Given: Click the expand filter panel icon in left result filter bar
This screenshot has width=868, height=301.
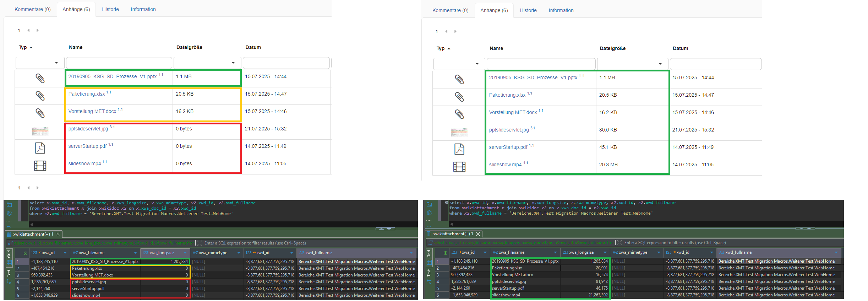Looking at the screenshot, I should pos(199,243).
